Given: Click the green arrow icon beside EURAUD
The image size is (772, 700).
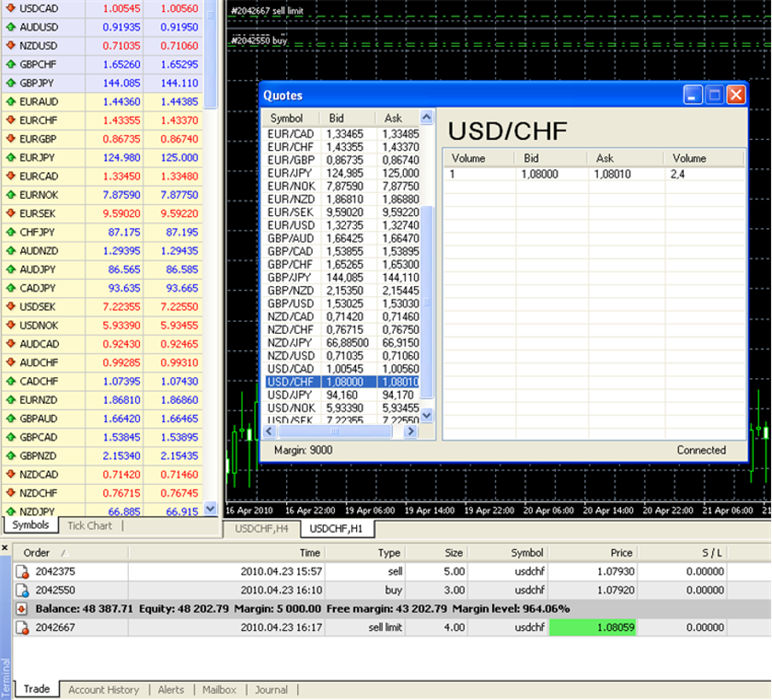Looking at the screenshot, I should click(10, 102).
